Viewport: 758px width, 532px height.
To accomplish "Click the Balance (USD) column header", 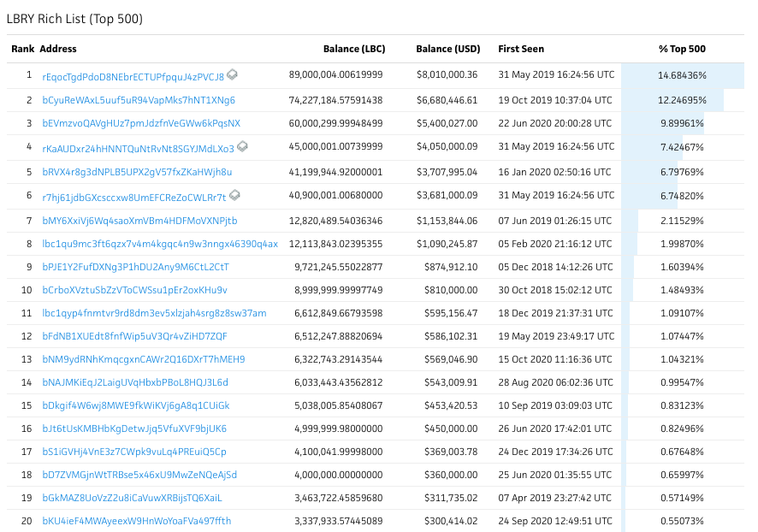I will [x=446, y=49].
